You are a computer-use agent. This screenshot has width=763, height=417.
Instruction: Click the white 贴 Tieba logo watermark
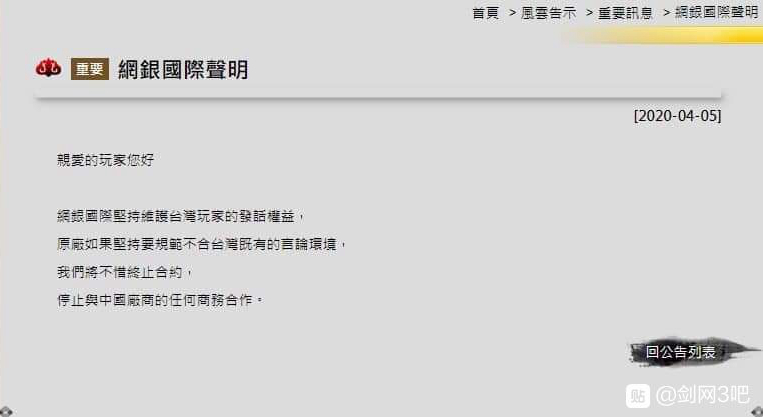click(637, 395)
